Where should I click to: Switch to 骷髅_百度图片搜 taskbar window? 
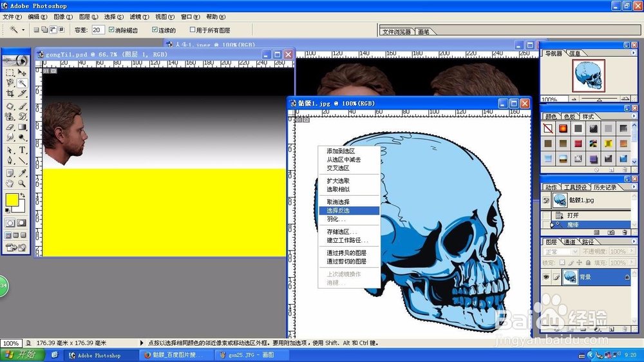coord(177,355)
